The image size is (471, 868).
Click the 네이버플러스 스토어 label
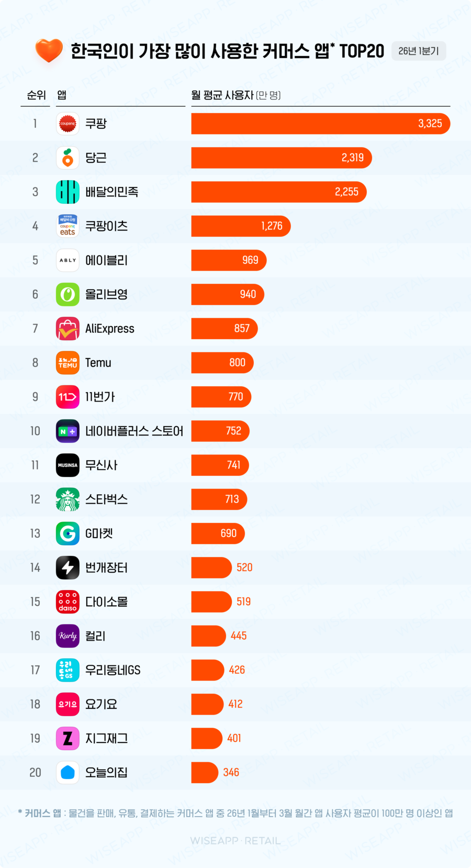(134, 431)
